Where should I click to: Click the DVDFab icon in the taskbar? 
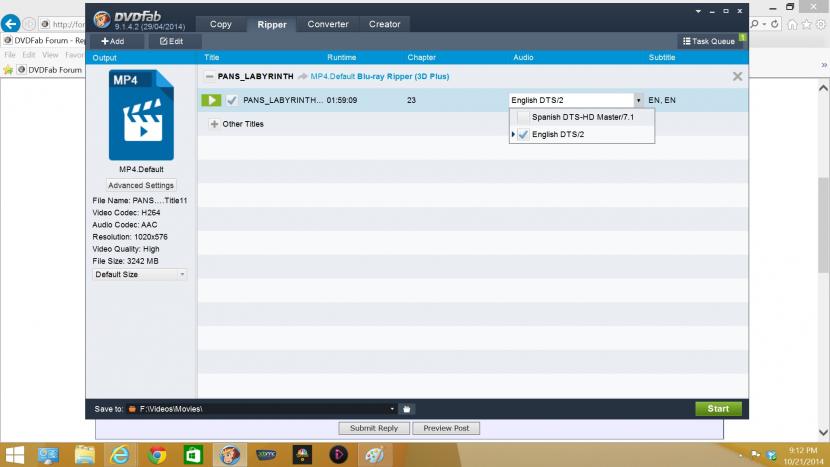coord(229,455)
